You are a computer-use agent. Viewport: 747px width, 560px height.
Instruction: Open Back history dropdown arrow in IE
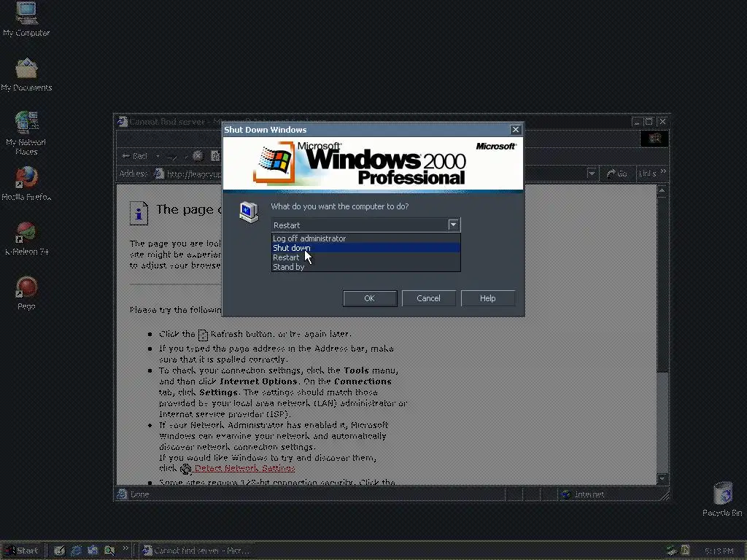click(158, 156)
